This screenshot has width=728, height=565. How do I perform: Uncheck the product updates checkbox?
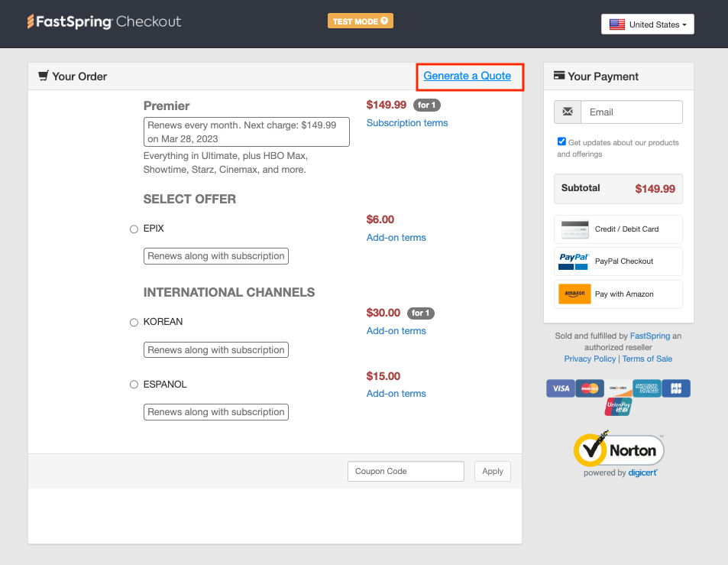[561, 141]
